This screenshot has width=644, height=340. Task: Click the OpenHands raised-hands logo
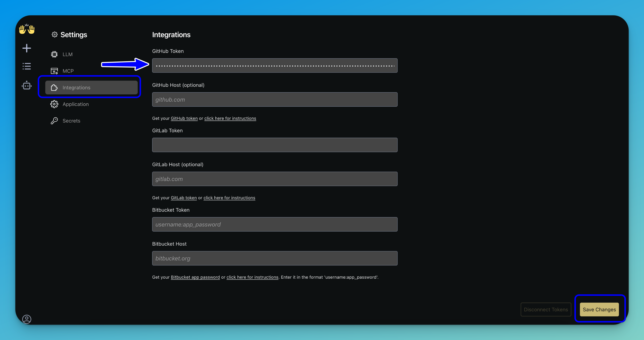coord(27,29)
